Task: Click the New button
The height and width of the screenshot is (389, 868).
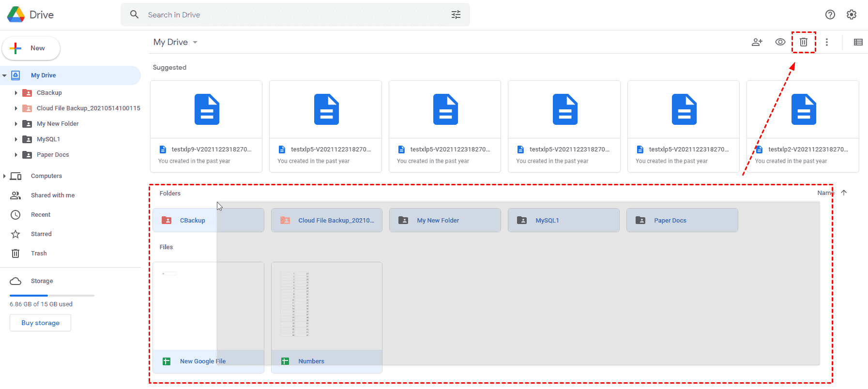Action: click(31, 48)
